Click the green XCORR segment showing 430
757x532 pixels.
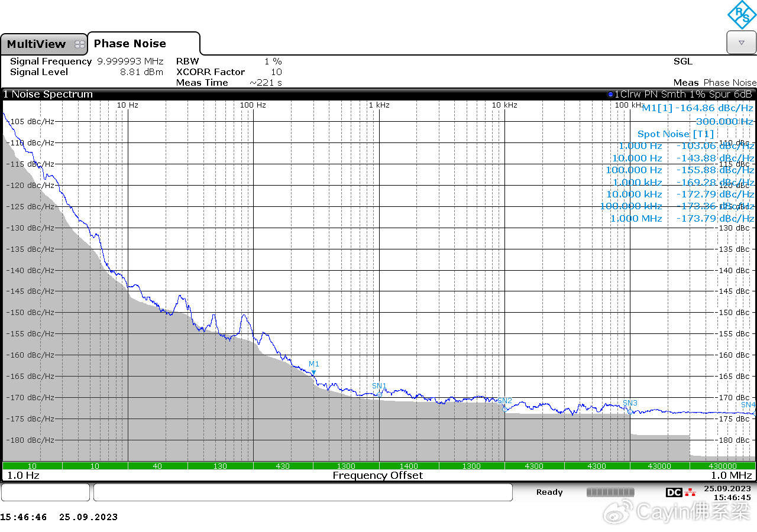tap(283, 466)
